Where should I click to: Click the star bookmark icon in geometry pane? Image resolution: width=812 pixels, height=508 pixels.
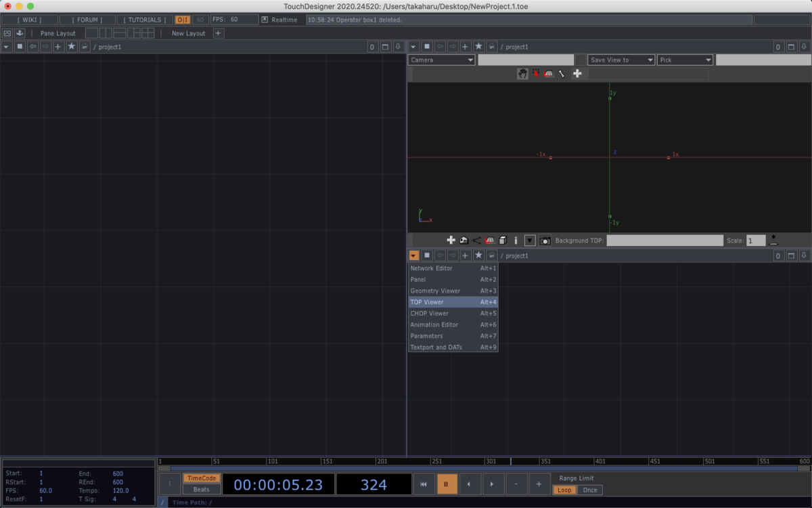[478, 47]
